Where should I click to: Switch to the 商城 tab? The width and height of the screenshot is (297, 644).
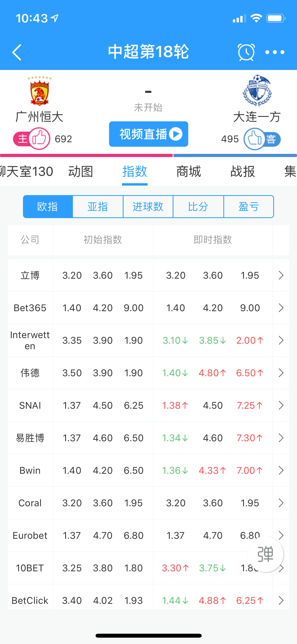click(x=188, y=171)
